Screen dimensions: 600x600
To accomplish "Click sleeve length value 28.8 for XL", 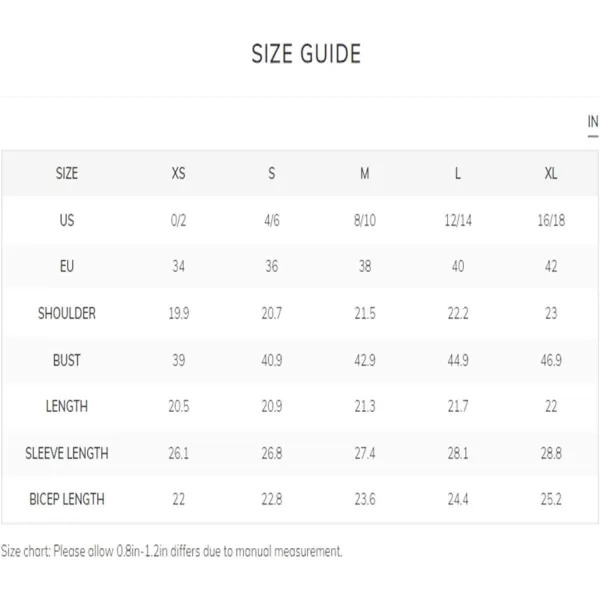I will point(551,453).
